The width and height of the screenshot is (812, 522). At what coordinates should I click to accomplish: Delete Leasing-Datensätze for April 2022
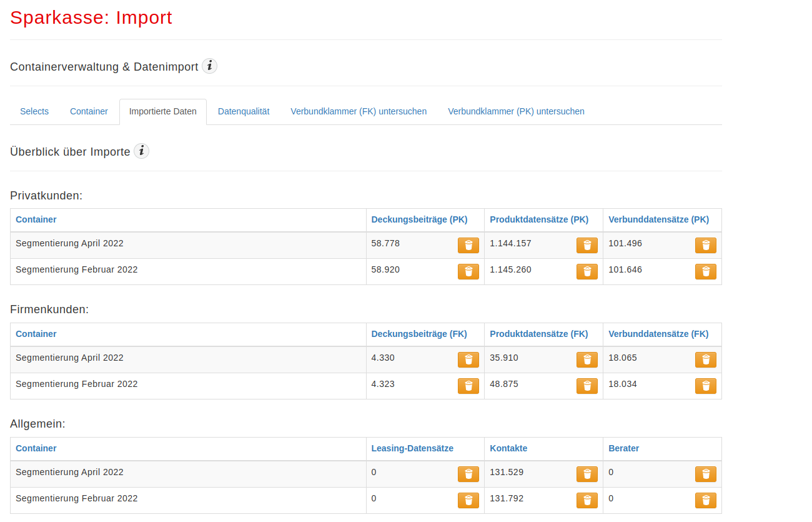pyautogui.click(x=468, y=474)
